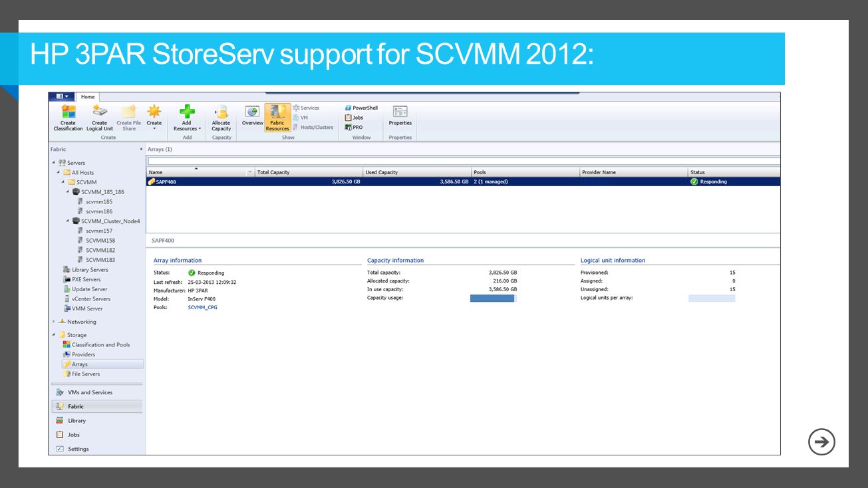Click the Create Classification ribbon icon
868x488 pixels.
[x=68, y=118]
